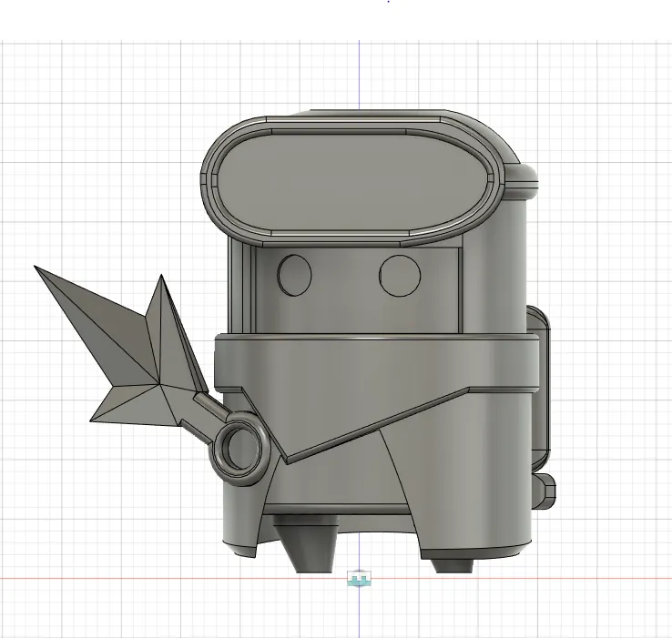This screenshot has height=638, width=672.
Task: Select the teal origin marker icon
Action: point(359,580)
